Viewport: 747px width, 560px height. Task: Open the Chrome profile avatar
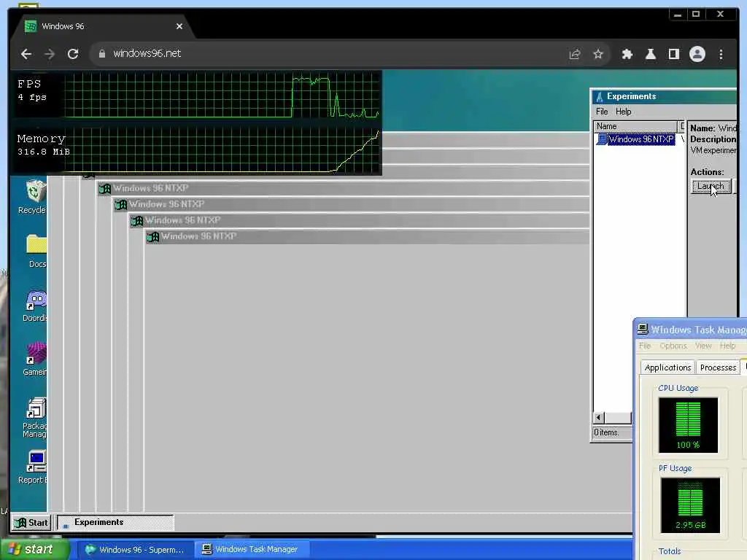click(x=697, y=54)
